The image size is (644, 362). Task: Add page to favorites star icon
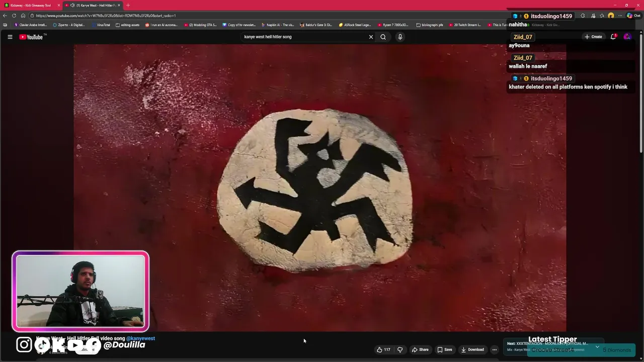pyautogui.click(x=602, y=16)
